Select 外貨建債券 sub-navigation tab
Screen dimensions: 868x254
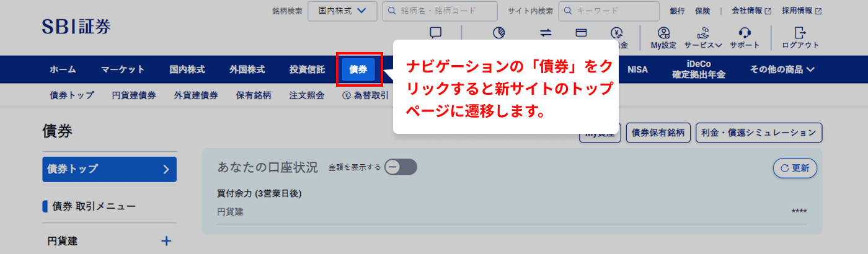(196, 95)
